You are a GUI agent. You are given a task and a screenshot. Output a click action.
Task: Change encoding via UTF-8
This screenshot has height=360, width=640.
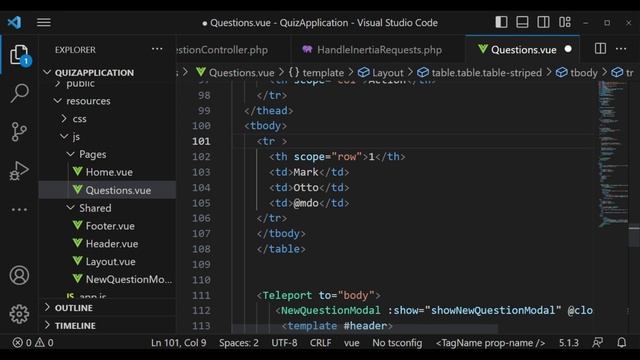coord(284,343)
